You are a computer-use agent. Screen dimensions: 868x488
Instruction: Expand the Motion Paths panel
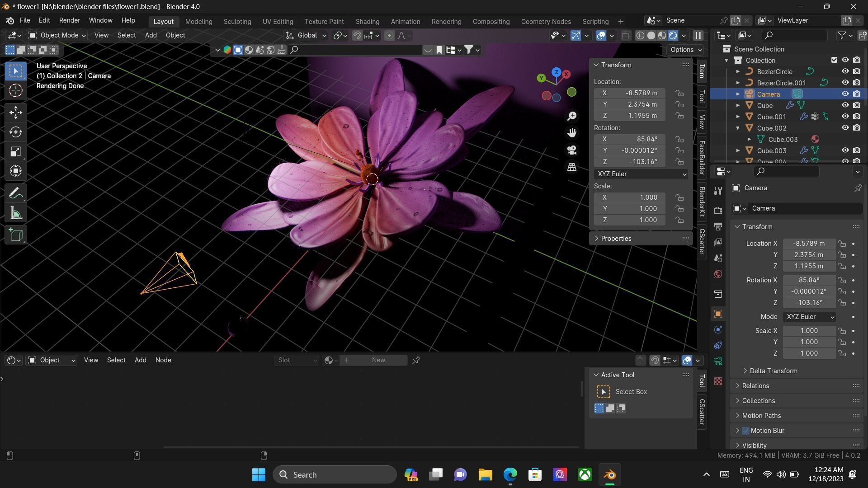coord(761,416)
